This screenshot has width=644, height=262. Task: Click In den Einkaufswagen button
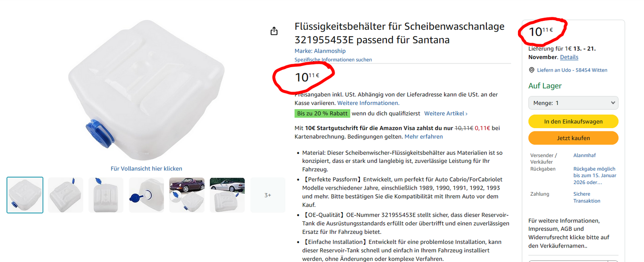click(x=573, y=121)
